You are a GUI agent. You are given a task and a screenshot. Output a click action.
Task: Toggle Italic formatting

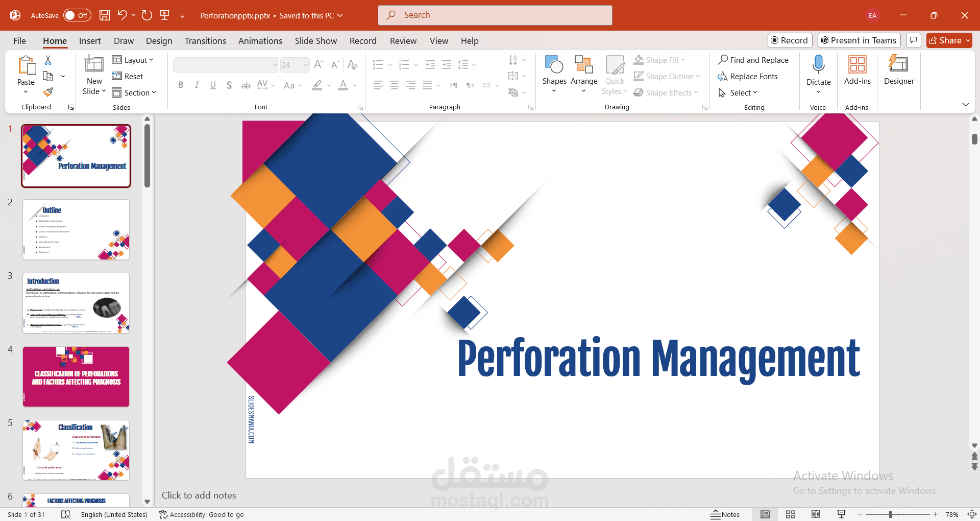coord(197,85)
